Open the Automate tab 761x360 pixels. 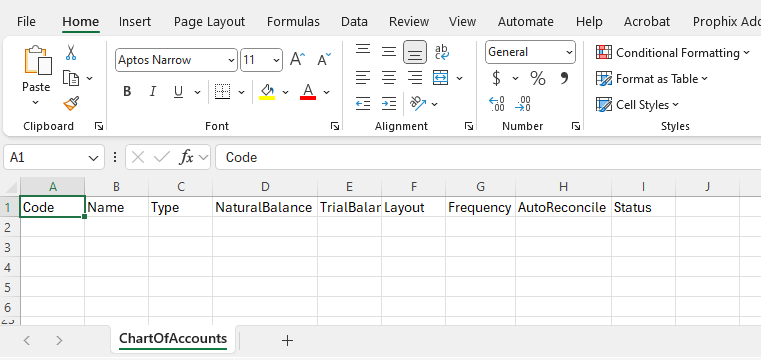coord(526,22)
